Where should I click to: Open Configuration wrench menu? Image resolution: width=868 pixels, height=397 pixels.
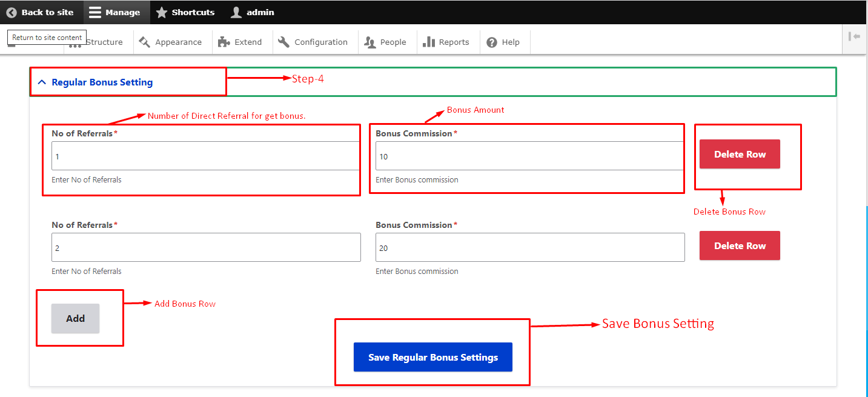pos(313,42)
